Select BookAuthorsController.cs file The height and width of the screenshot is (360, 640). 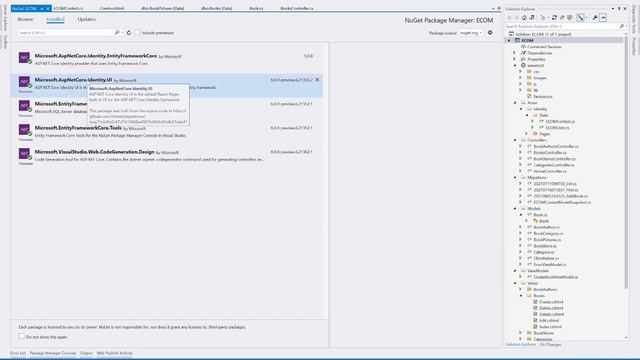pyautogui.click(x=556, y=146)
